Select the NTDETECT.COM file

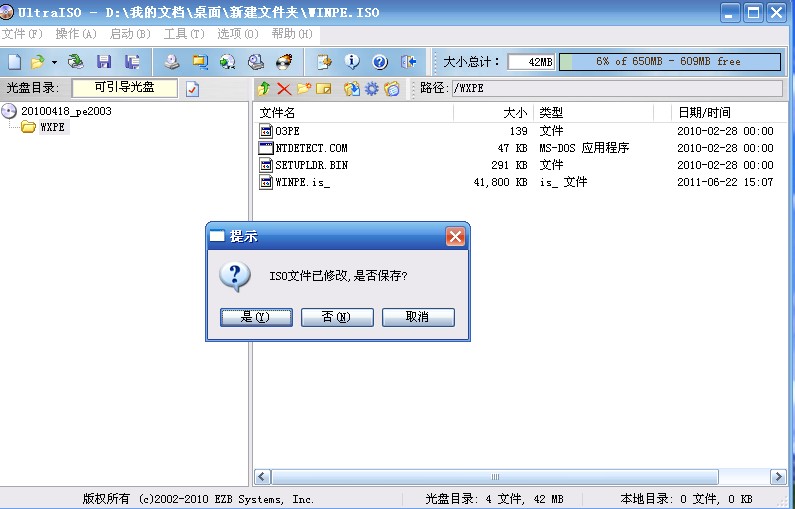click(x=311, y=148)
